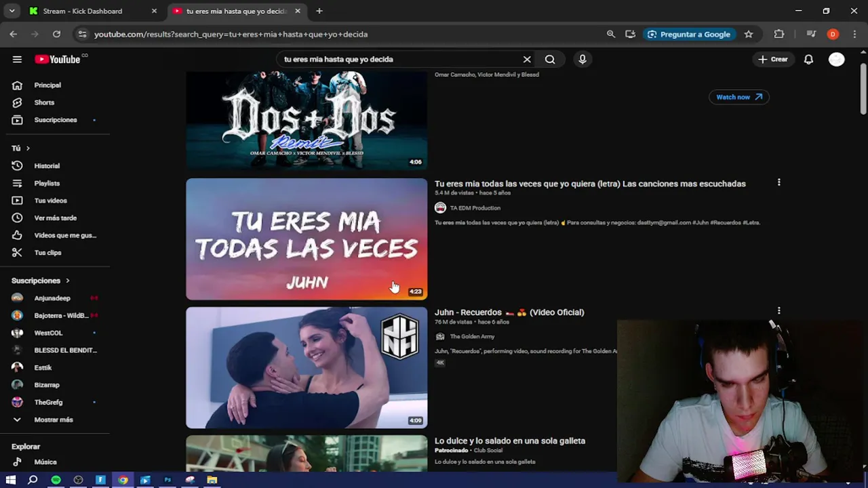
Task: Open the YouTube hamburger guide menu
Action: click(17, 59)
